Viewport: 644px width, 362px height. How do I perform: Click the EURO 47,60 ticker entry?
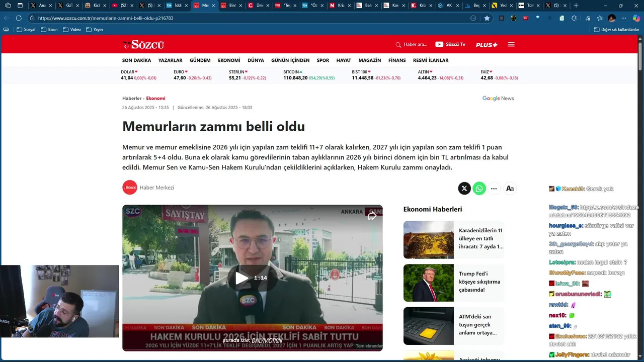(x=193, y=75)
